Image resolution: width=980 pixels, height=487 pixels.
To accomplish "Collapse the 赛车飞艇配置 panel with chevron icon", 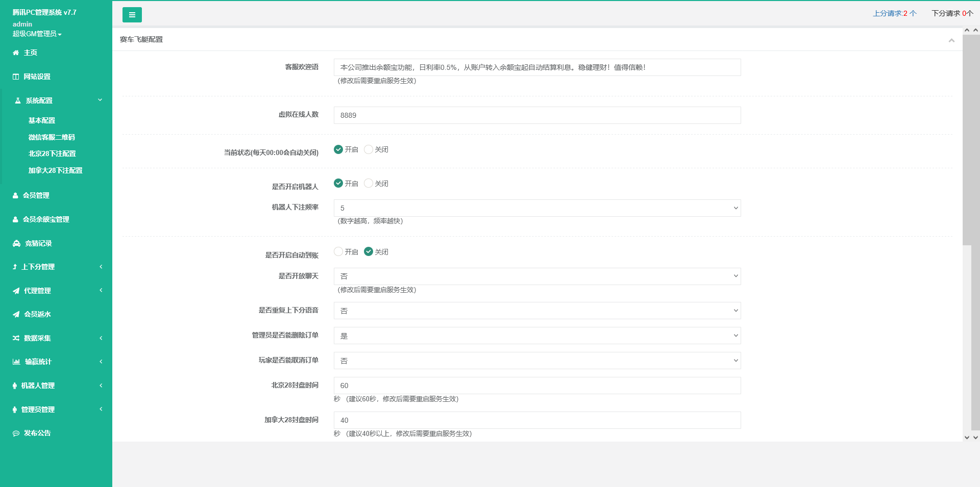I will coord(951,40).
